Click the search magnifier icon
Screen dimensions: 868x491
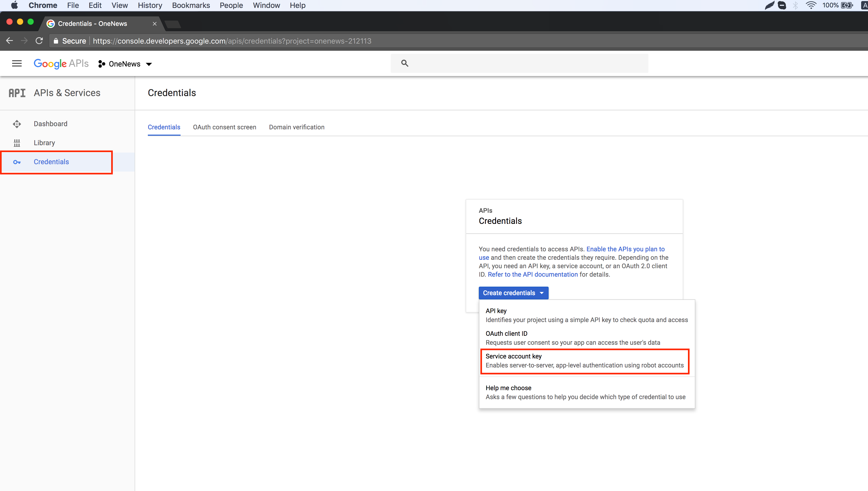(405, 63)
